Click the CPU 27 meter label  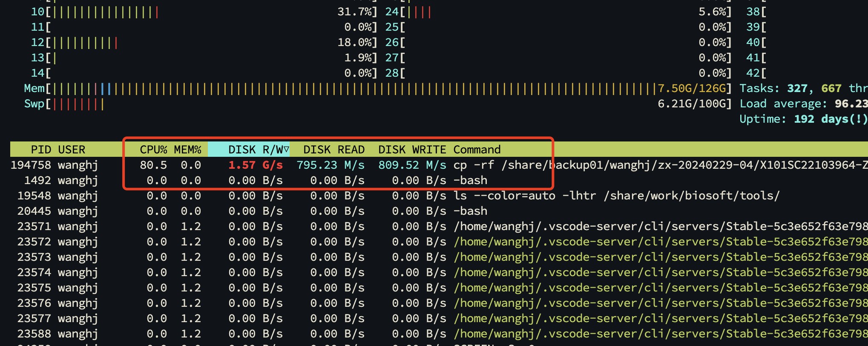392,58
